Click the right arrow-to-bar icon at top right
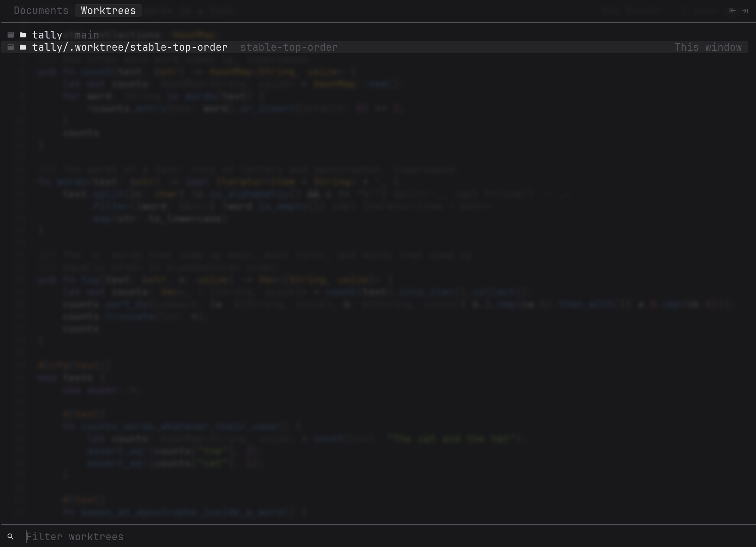The image size is (756, 547). click(x=745, y=10)
